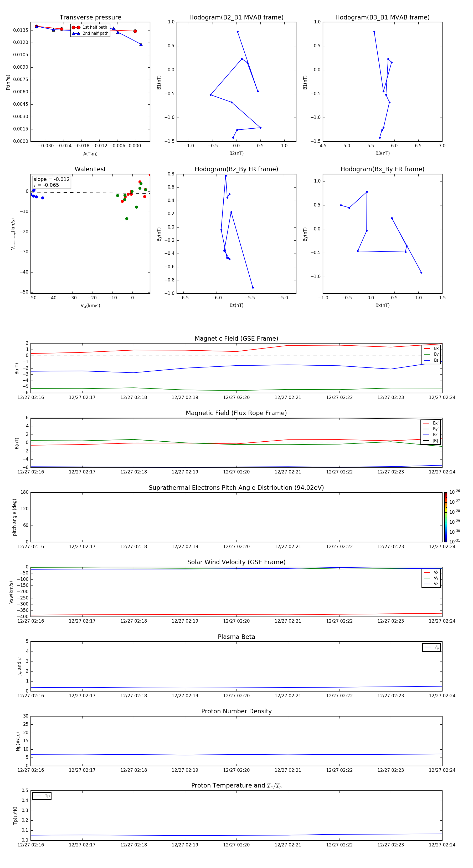Click the dashed regression line in WalenTest
This screenshot has width=473, height=868.
pos(90,193)
